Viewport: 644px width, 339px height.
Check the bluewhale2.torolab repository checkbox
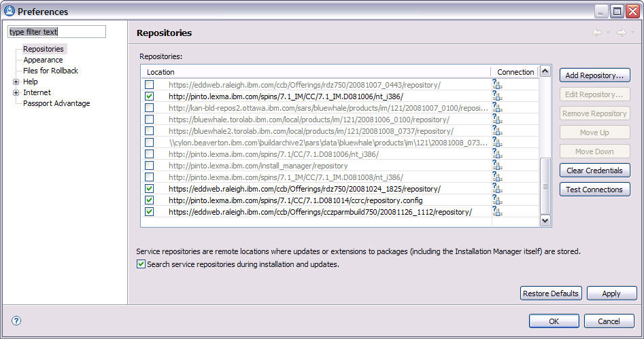coord(150,130)
